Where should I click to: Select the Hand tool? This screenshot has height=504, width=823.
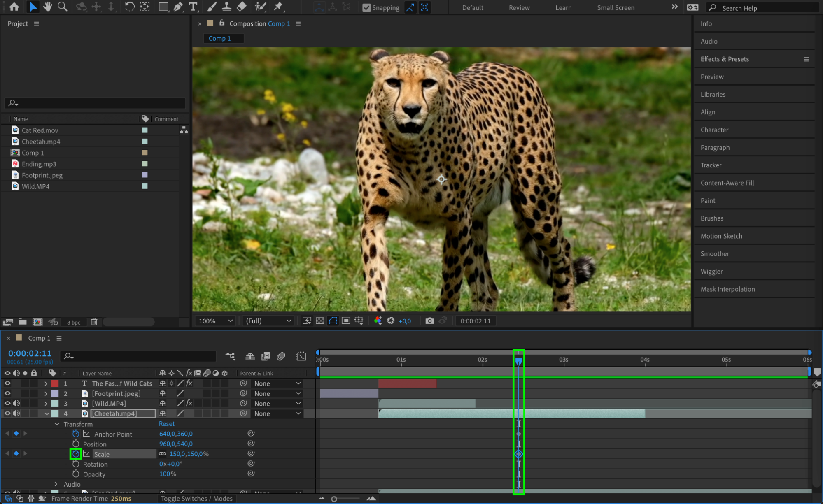point(48,7)
